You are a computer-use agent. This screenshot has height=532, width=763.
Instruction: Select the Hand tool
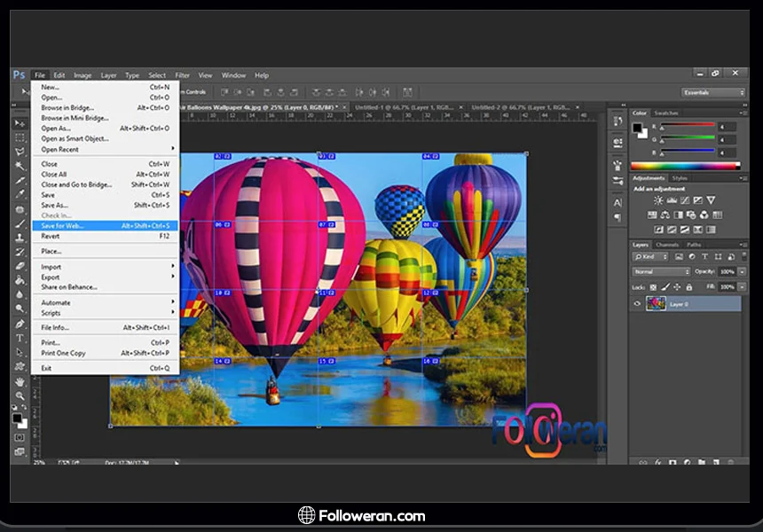pyautogui.click(x=20, y=381)
